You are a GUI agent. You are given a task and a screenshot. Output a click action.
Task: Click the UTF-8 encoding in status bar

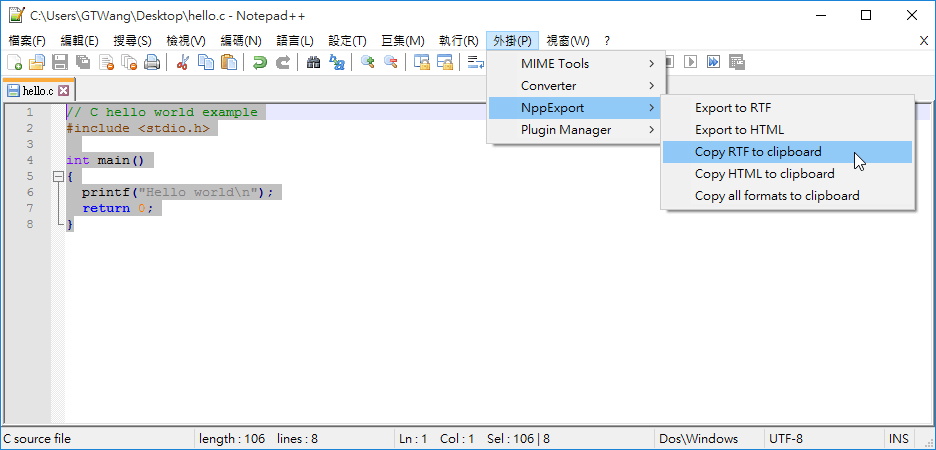(786, 439)
